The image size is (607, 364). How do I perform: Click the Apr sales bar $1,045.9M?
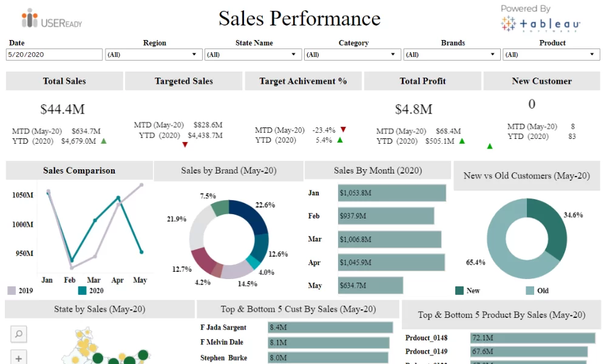(392, 262)
